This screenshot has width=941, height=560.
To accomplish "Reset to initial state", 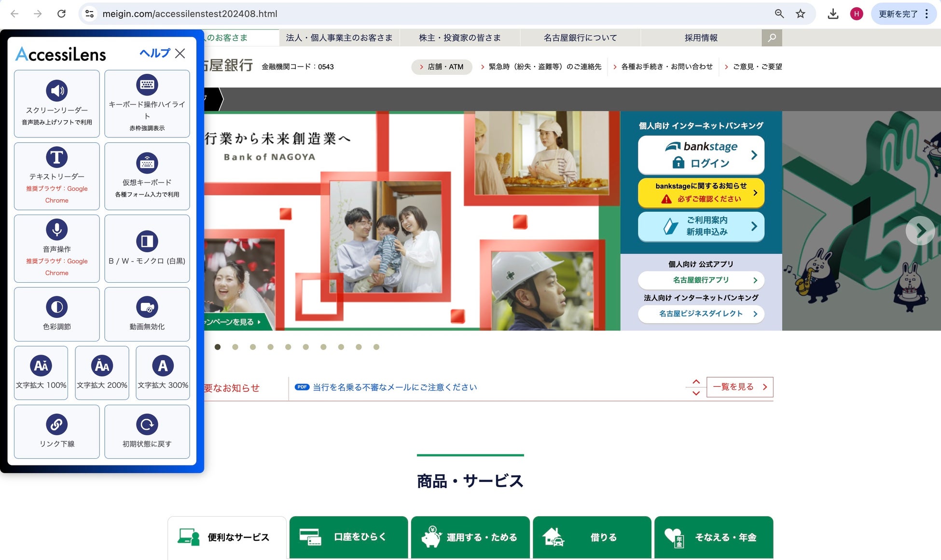I will [x=147, y=431].
